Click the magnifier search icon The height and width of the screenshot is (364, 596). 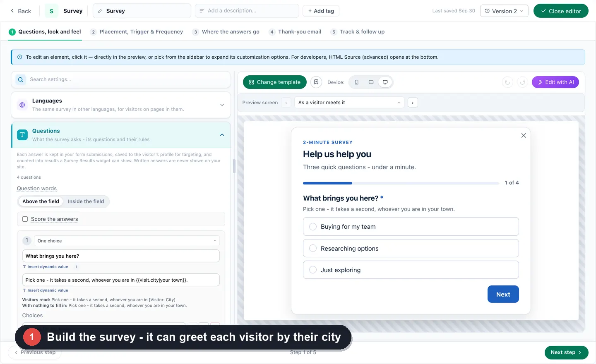21,79
